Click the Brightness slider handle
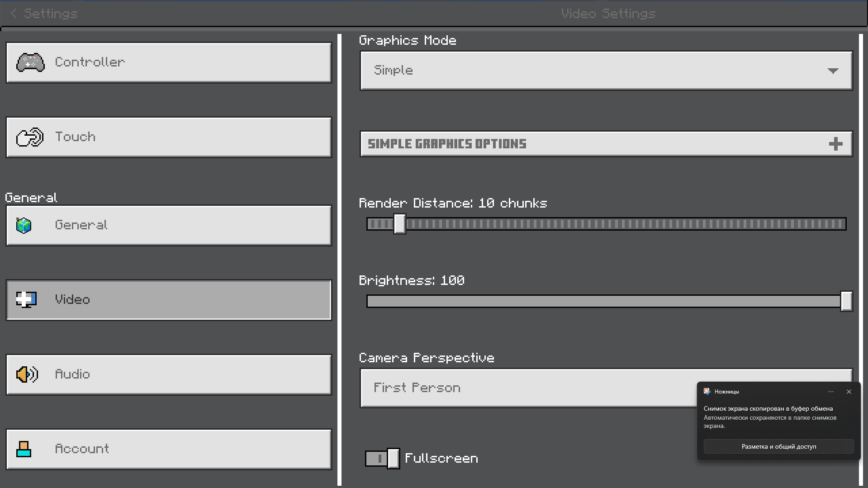The image size is (868, 488). 846,301
